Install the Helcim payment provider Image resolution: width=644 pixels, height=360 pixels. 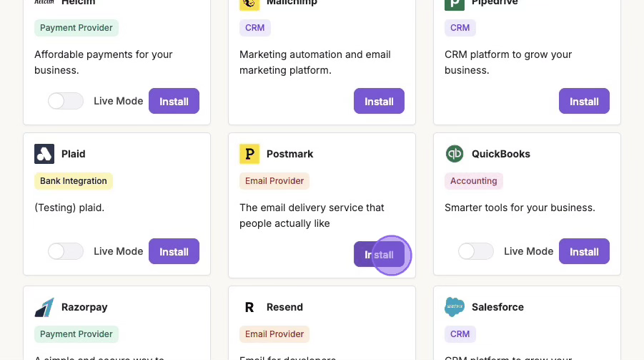pos(174,101)
